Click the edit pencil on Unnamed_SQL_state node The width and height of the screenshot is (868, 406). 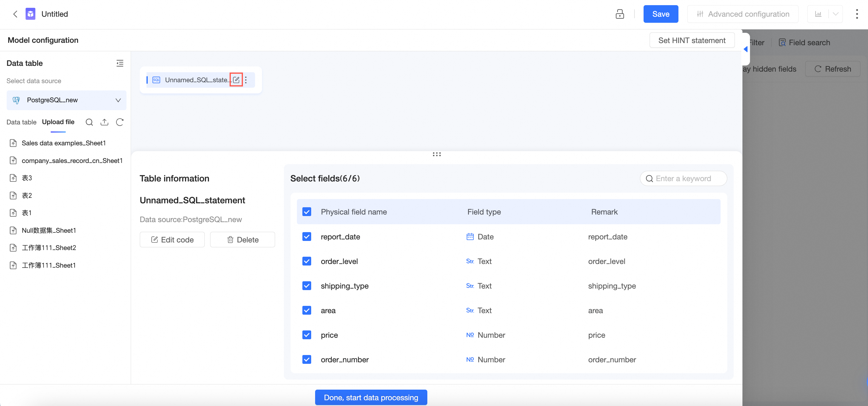pyautogui.click(x=236, y=80)
